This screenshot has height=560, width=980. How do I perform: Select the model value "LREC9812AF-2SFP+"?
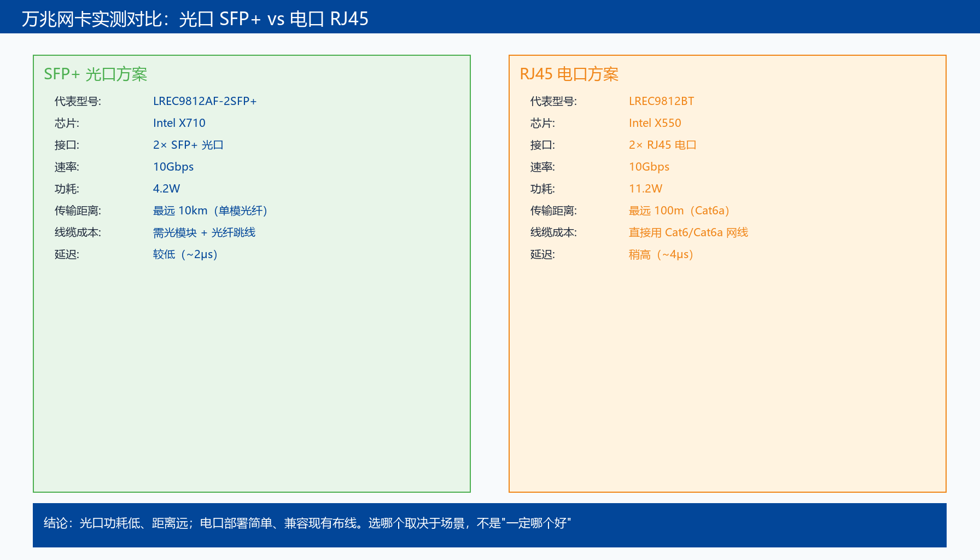205,101
